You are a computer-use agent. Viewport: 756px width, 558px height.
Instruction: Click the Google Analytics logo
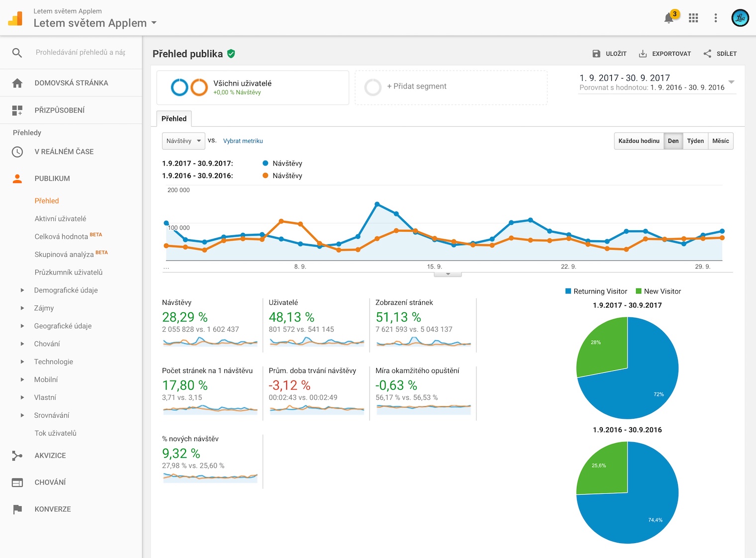pos(15,18)
